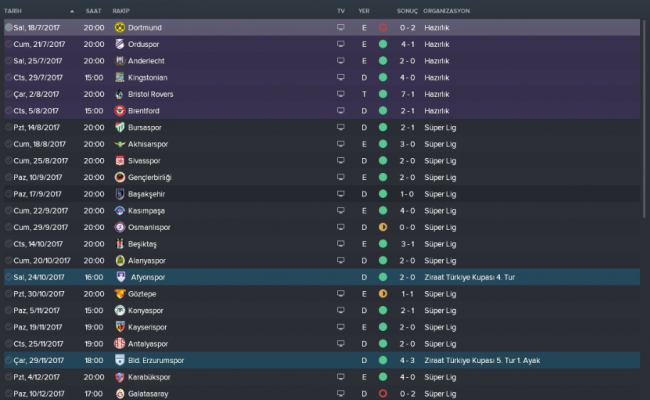Image resolution: width=650 pixels, height=400 pixels.
Task: Click the Sivasspor club badge
Action: (x=119, y=160)
